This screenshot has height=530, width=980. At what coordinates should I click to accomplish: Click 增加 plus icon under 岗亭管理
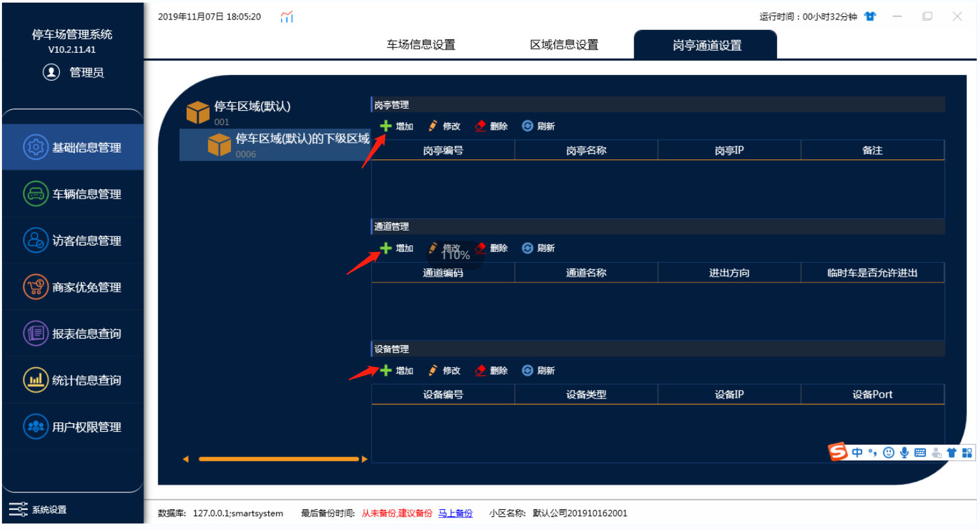[x=386, y=126]
